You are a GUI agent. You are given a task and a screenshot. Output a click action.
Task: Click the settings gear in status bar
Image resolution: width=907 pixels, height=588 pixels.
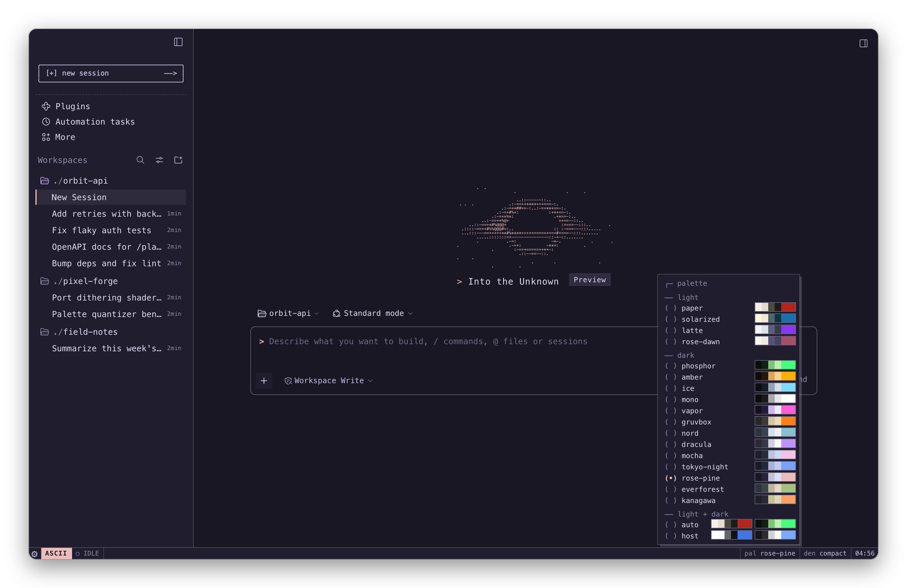coord(34,554)
